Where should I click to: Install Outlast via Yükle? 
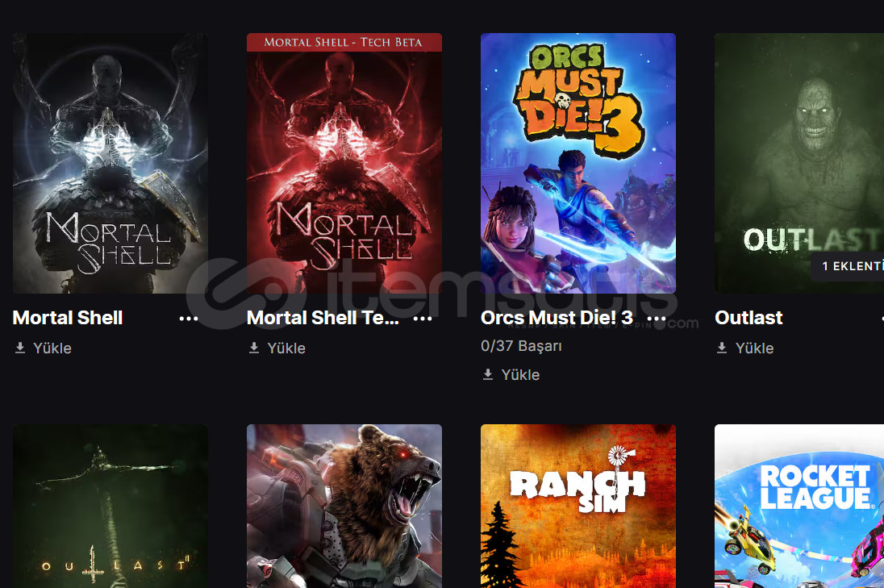pyautogui.click(x=754, y=348)
